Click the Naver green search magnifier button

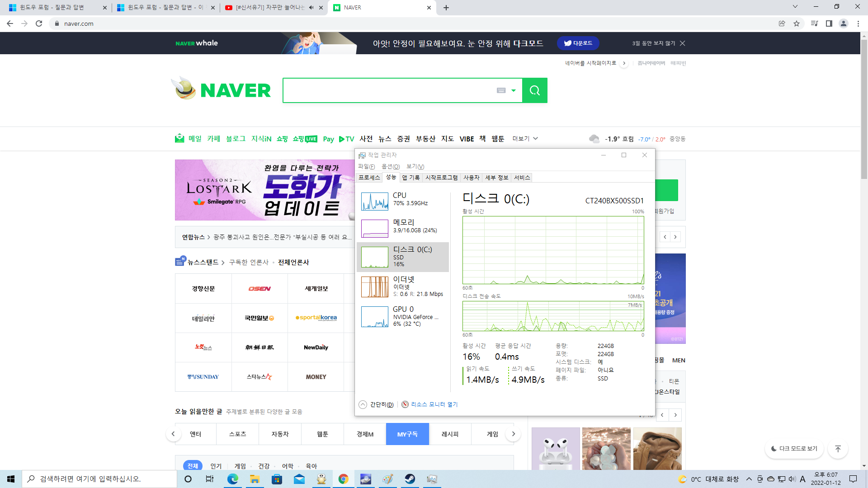[535, 90]
